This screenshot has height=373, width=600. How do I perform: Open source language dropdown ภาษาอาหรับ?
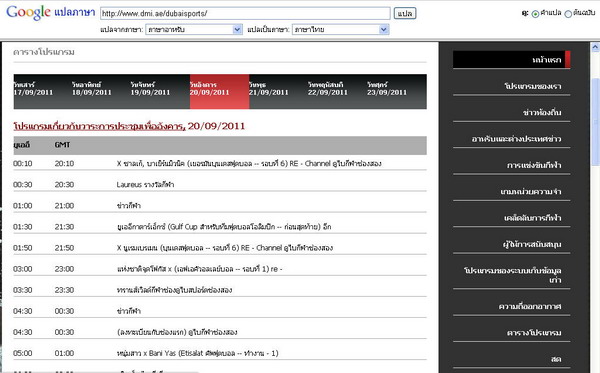[x=194, y=29]
